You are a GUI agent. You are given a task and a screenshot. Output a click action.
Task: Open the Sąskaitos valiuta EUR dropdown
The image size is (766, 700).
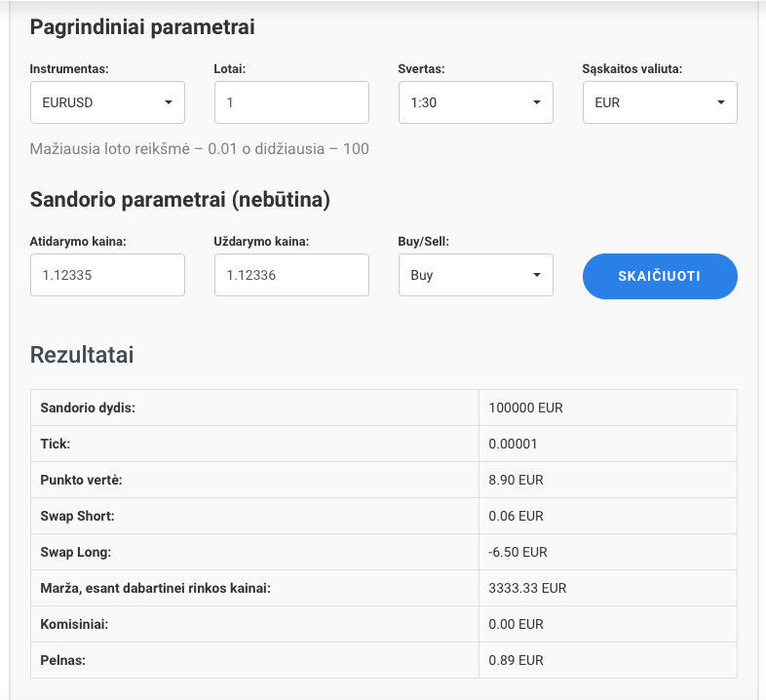pyautogui.click(x=660, y=102)
